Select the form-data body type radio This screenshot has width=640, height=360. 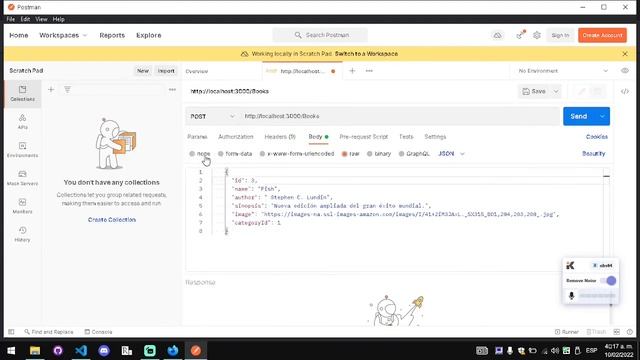point(221,154)
